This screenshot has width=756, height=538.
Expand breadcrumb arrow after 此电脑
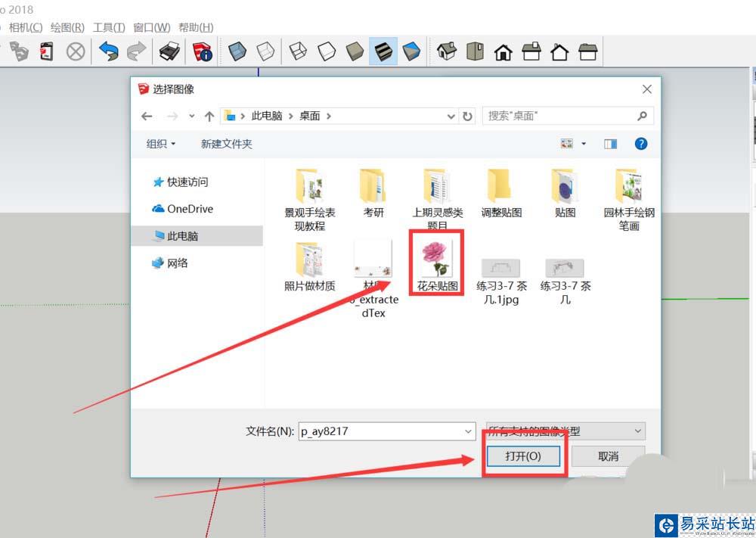pyautogui.click(x=291, y=117)
